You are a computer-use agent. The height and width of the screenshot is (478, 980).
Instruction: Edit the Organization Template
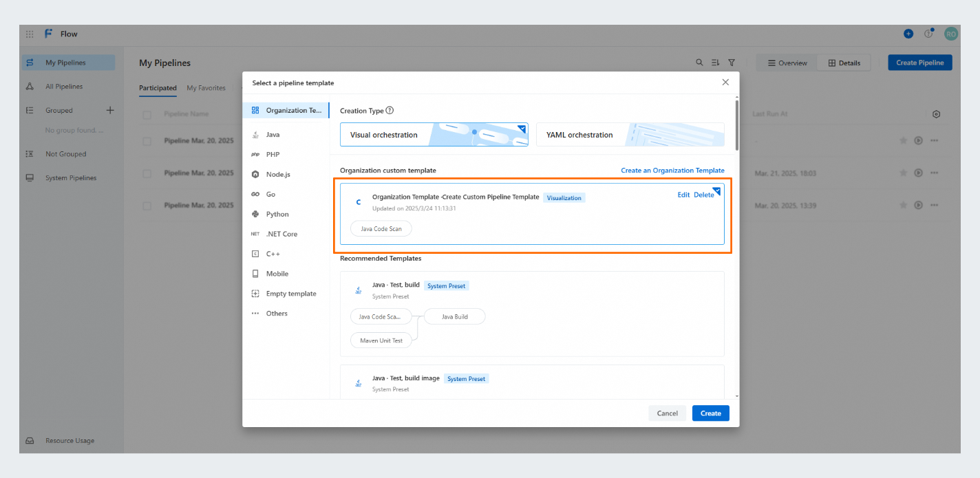(683, 195)
